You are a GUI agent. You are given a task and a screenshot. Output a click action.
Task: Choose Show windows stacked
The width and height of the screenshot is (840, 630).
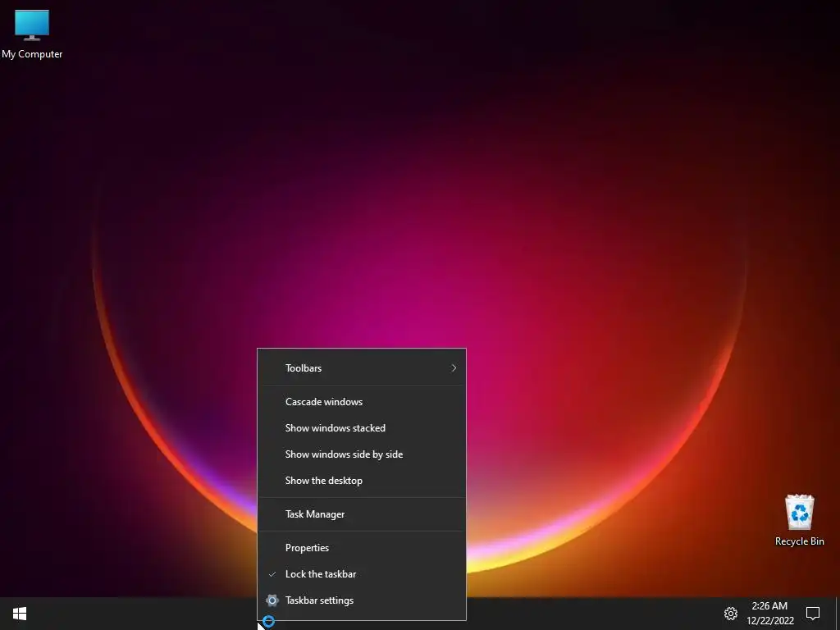(362, 428)
